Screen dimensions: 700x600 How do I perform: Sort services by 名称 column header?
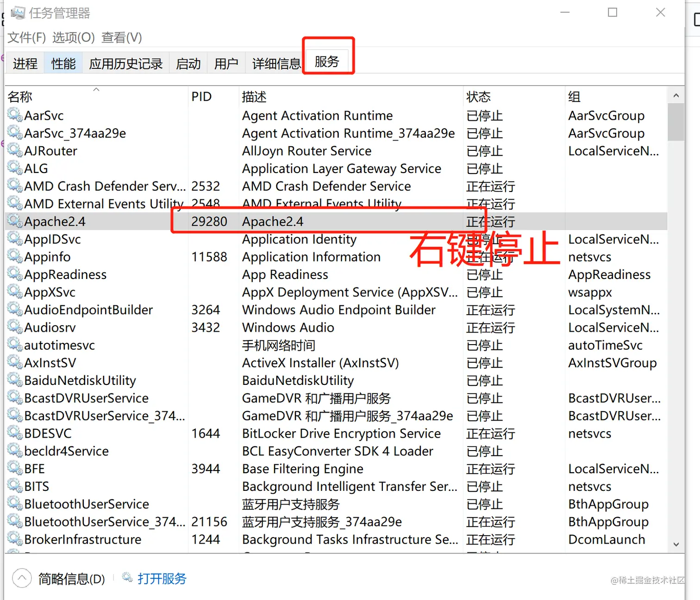point(96,96)
